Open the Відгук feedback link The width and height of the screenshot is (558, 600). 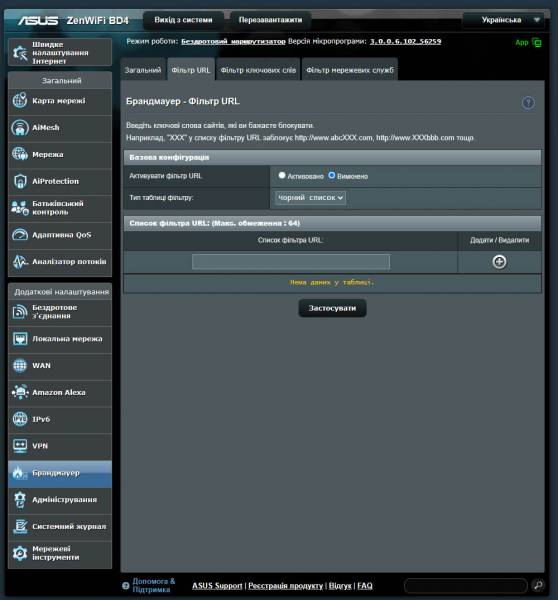point(340,585)
